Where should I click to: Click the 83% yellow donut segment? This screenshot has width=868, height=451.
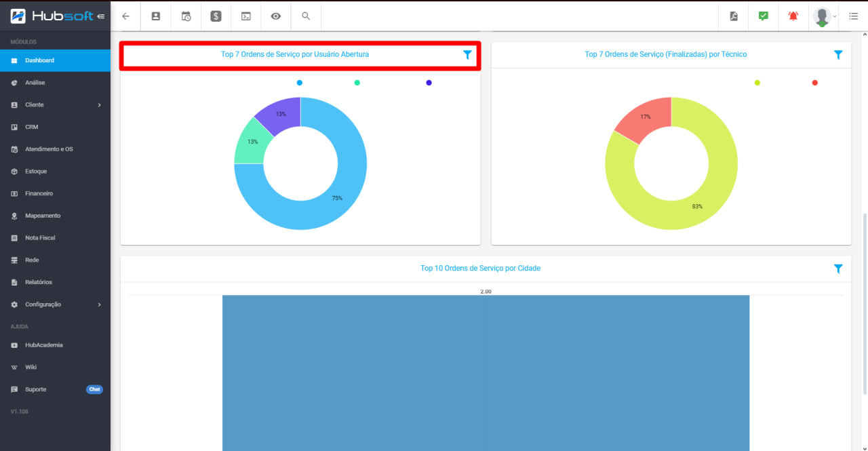pyautogui.click(x=697, y=206)
